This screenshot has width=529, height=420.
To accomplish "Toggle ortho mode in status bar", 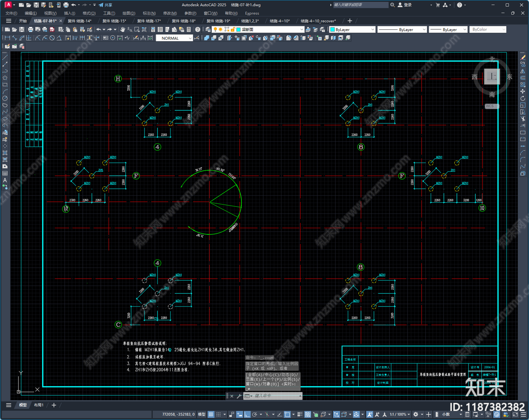I will coord(247,414).
